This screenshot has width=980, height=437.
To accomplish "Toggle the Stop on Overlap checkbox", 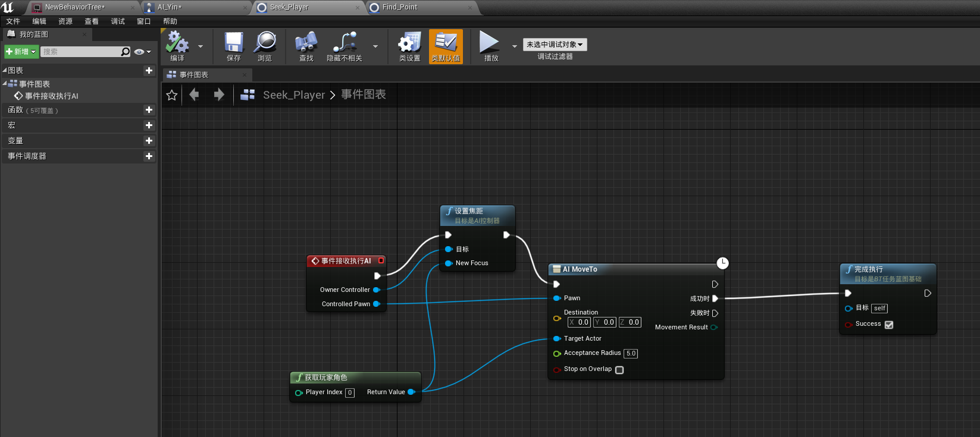I will click(x=619, y=370).
